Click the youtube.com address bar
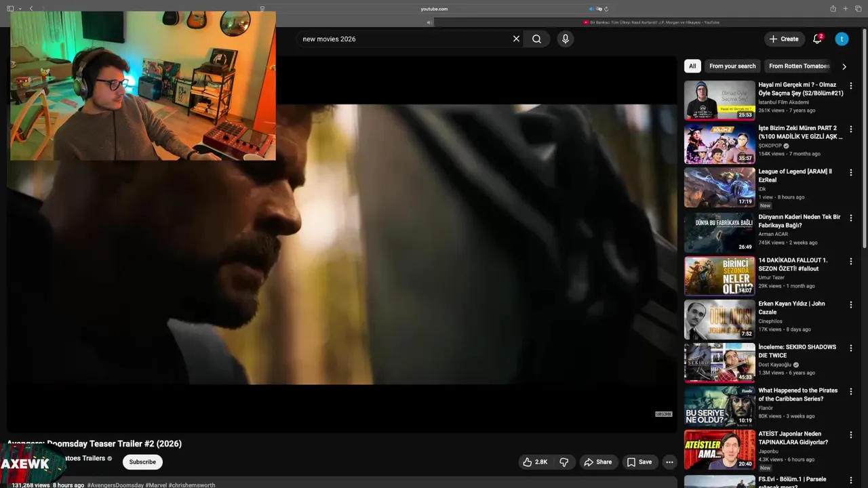 [434, 9]
